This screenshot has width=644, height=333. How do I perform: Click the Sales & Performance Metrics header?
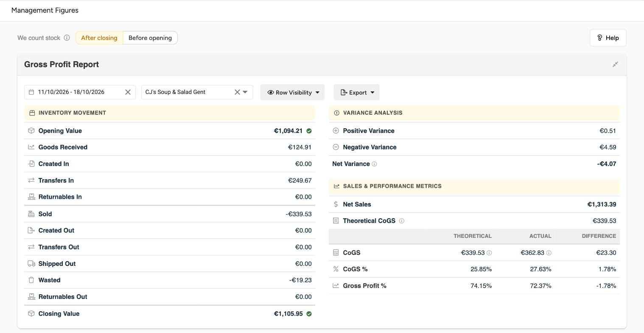[x=474, y=186]
